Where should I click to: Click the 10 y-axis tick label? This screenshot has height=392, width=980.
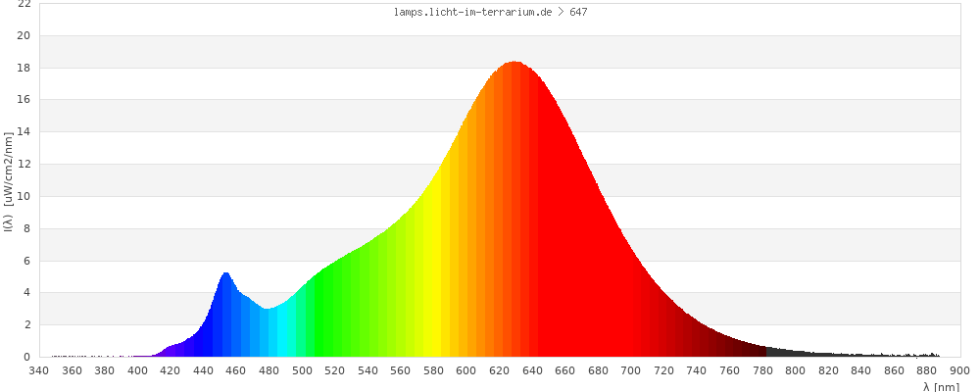(x=24, y=196)
